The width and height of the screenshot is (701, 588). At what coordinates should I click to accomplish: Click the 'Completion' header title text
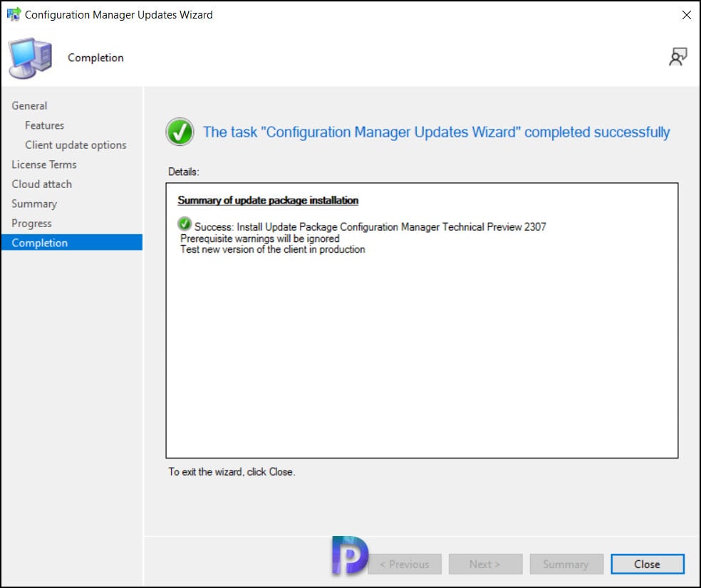point(95,58)
